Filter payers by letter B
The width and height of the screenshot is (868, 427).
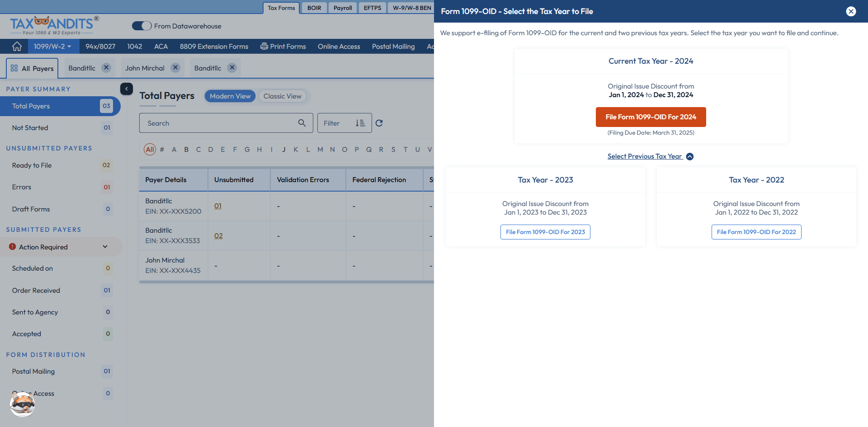(x=186, y=150)
